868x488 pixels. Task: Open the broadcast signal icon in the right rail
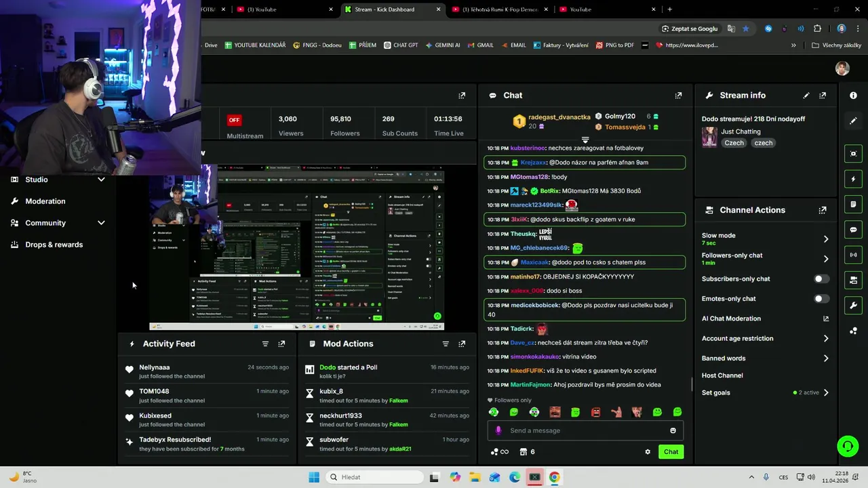coord(853,255)
